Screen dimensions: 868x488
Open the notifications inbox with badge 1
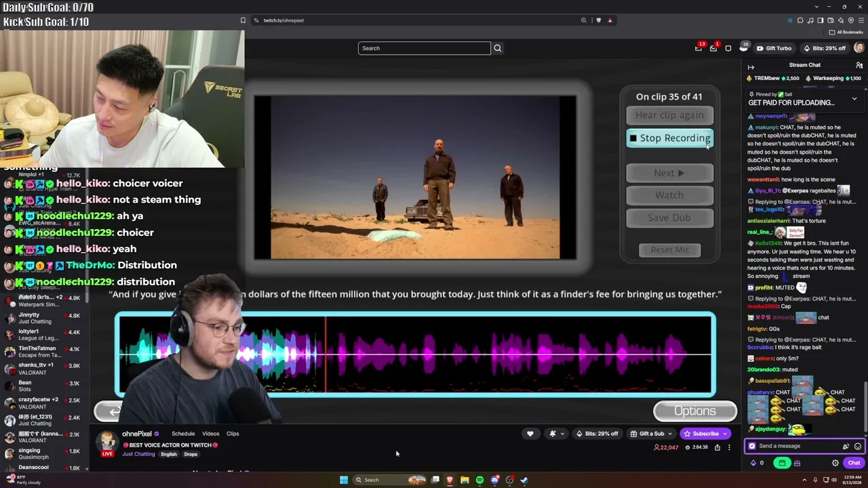(x=713, y=48)
